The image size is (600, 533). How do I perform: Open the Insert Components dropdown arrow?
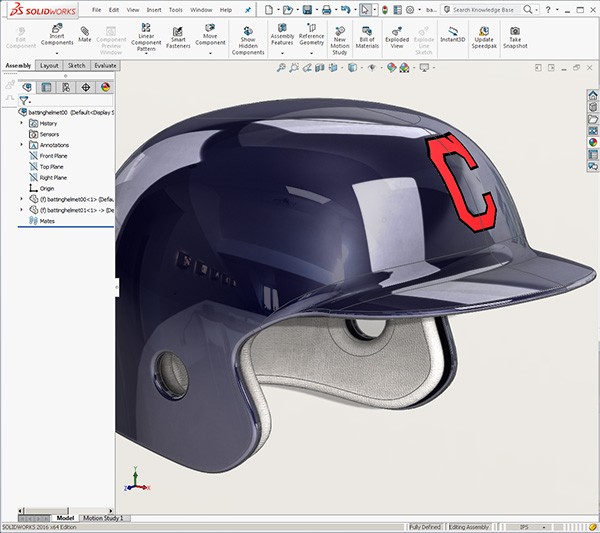point(57,53)
